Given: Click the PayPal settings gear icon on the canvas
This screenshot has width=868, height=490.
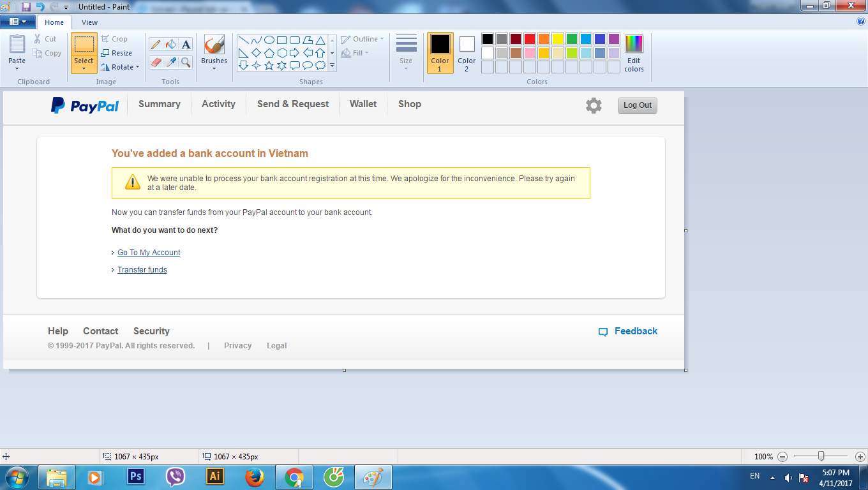Looking at the screenshot, I should pos(594,105).
